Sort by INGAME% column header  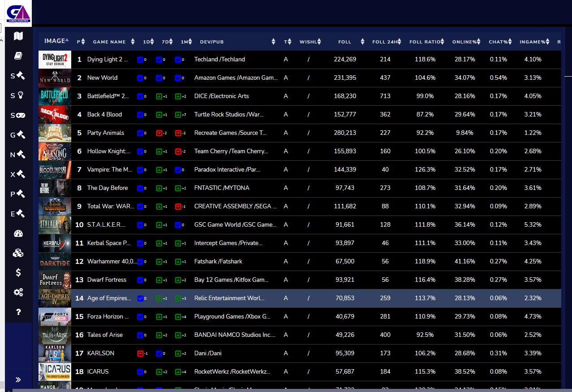[x=534, y=42]
